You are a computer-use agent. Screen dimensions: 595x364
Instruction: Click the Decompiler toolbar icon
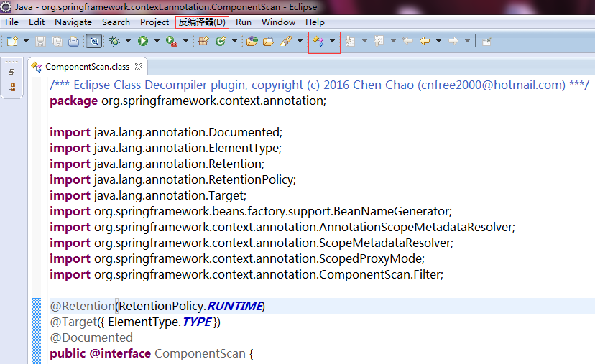[318, 42]
